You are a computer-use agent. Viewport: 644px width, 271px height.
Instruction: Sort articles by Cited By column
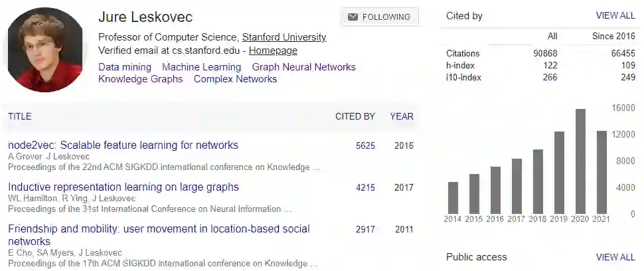pyautogui.click(x=355, y=116)
